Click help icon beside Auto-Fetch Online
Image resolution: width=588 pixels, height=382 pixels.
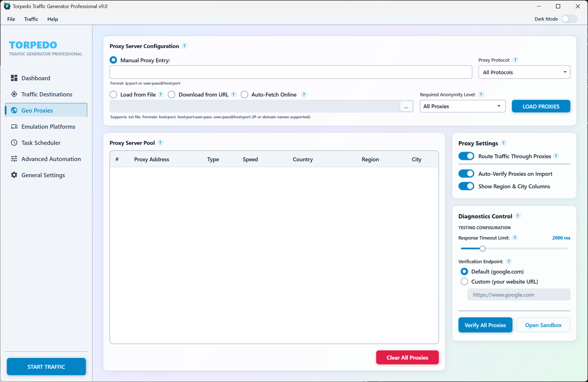pos(304,94)
